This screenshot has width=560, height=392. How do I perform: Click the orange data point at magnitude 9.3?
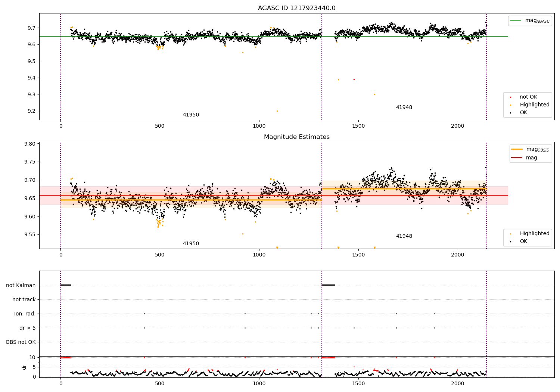(374, 94)
